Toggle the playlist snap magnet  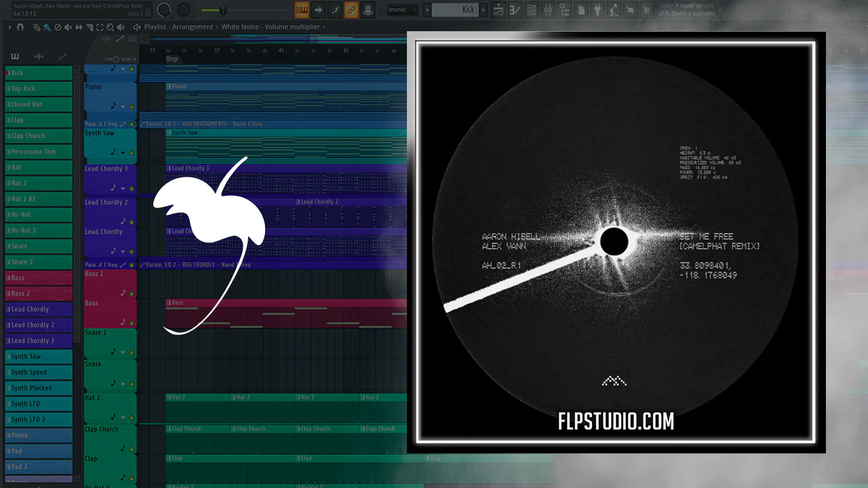click(x=20, y=27)
